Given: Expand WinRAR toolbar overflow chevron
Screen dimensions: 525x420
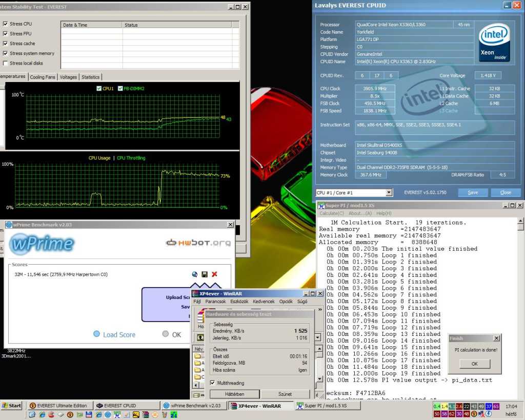Looking at the screenshot, I should point(320,309).
